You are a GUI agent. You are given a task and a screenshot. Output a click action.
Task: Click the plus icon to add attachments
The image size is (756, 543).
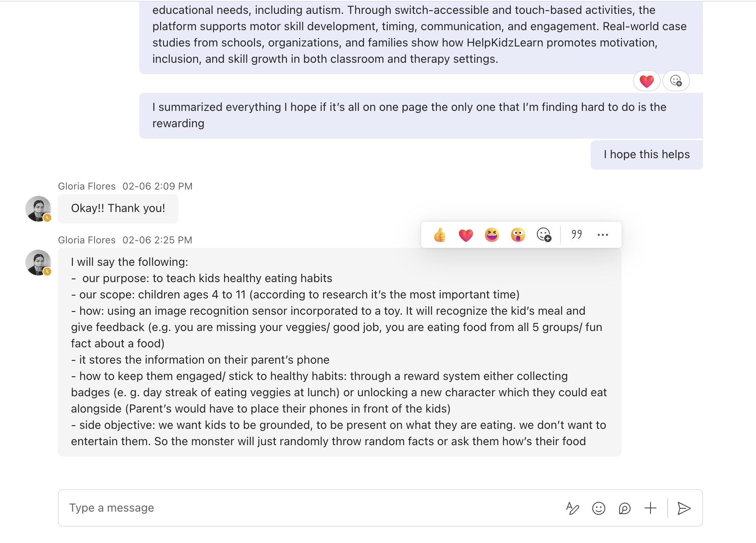tap(651, 508)
